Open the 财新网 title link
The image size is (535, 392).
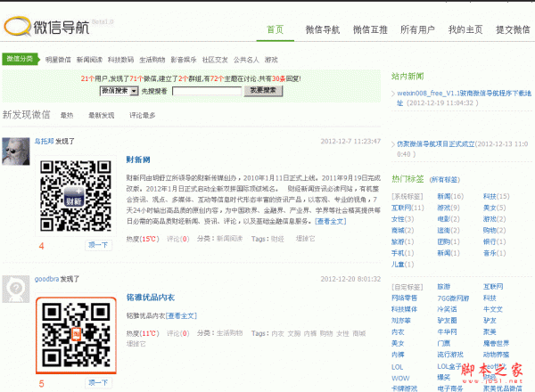click(x=138, y=159)
